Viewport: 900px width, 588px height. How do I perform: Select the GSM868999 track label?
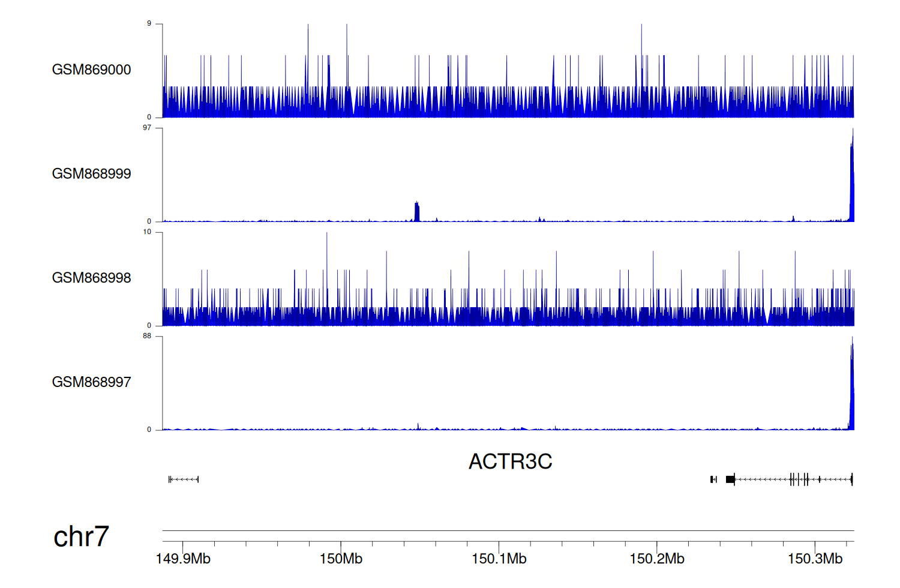91,174
